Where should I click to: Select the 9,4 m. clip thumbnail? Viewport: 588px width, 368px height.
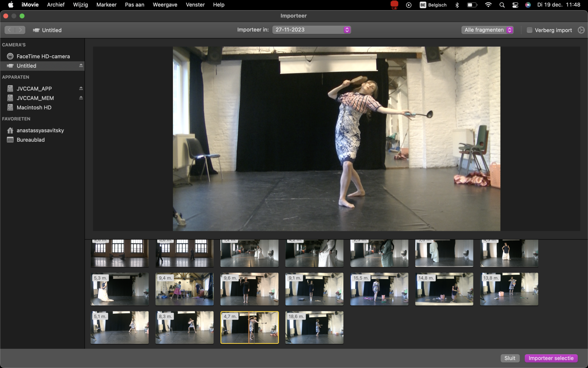click(185, 289)
